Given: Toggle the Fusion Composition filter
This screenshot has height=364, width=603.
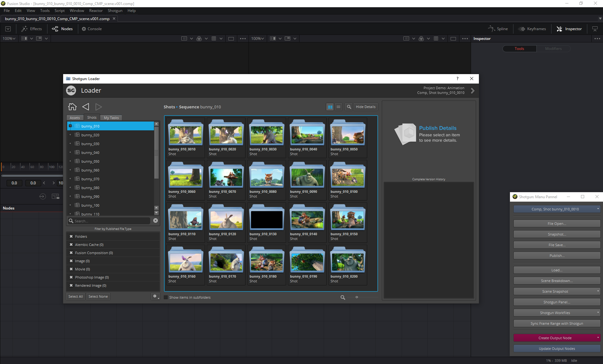Looking at the screenshot, I should (71, 253).
